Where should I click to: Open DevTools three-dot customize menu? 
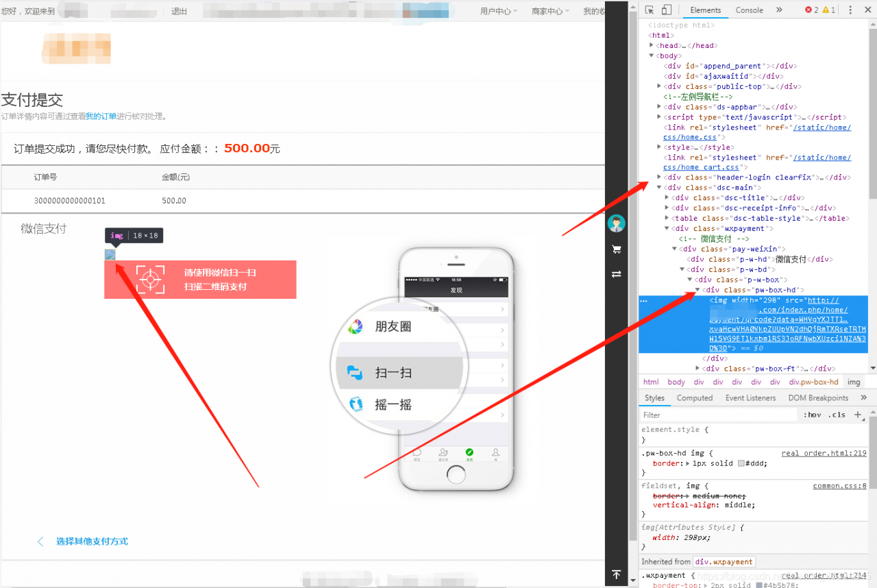tap(850, 10)
